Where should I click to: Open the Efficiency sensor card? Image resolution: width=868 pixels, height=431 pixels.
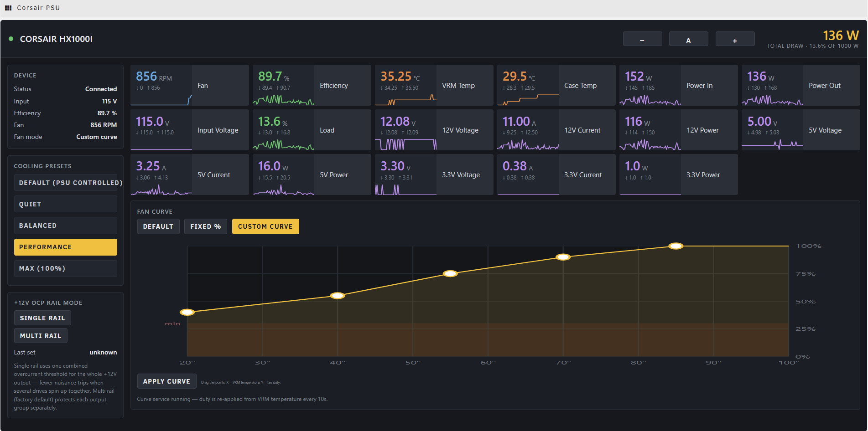click(x=312, y=85)
